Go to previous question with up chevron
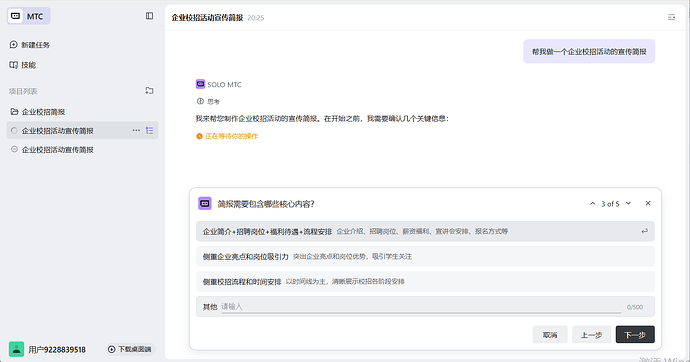The width and height of the screenshot is (690, 362). click(592, 203)
